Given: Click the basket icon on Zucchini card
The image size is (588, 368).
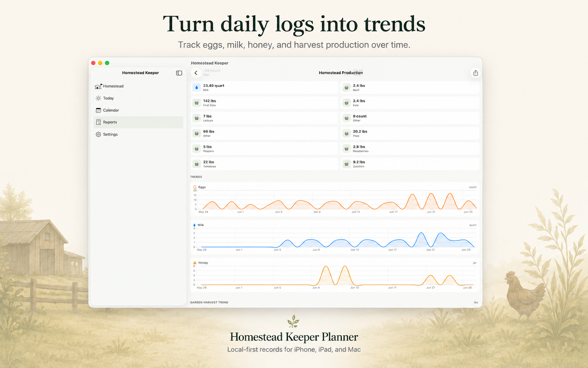Looking at the screenshot, I should (346, 164).
